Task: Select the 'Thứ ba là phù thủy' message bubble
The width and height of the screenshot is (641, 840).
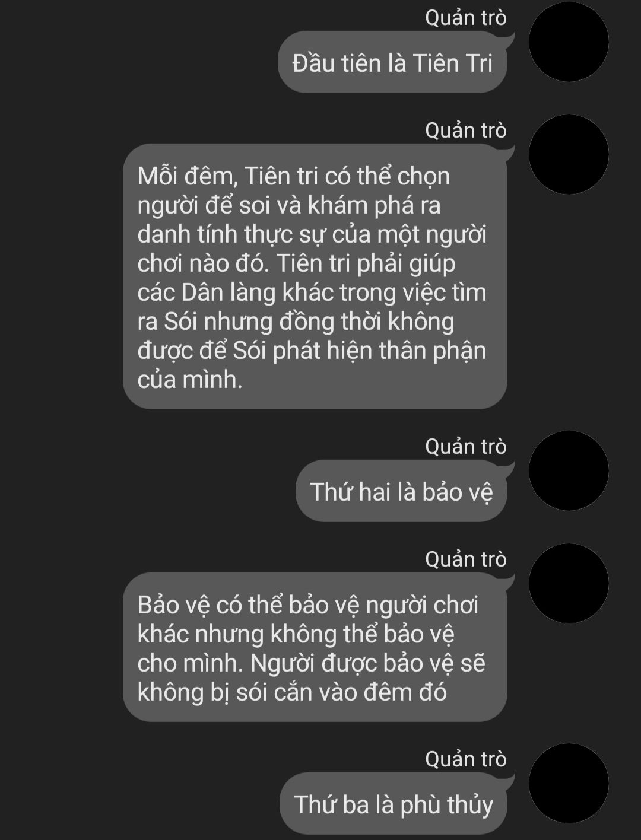Action: [393, 804]
